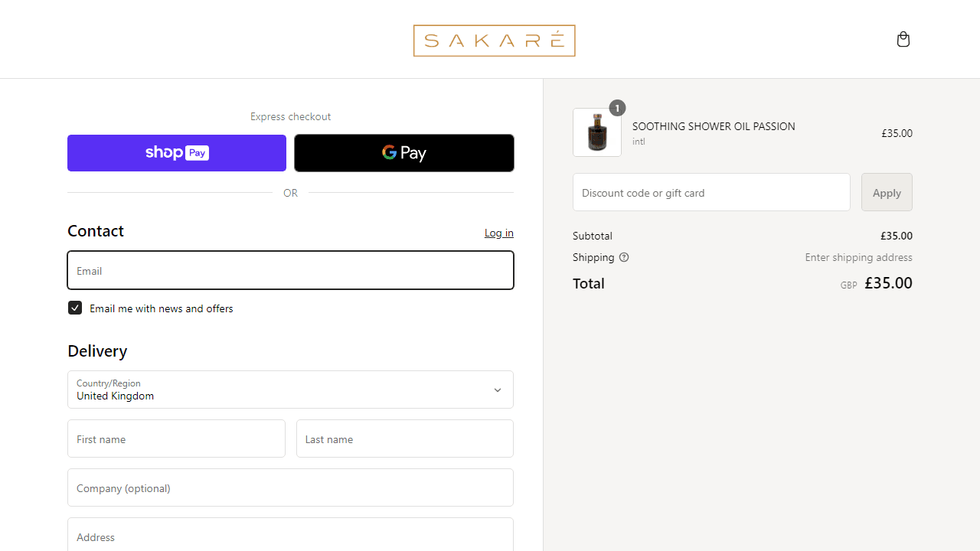980x551 pixels.
Task: Pay with Google Pay button
Action: coord(404,153)
